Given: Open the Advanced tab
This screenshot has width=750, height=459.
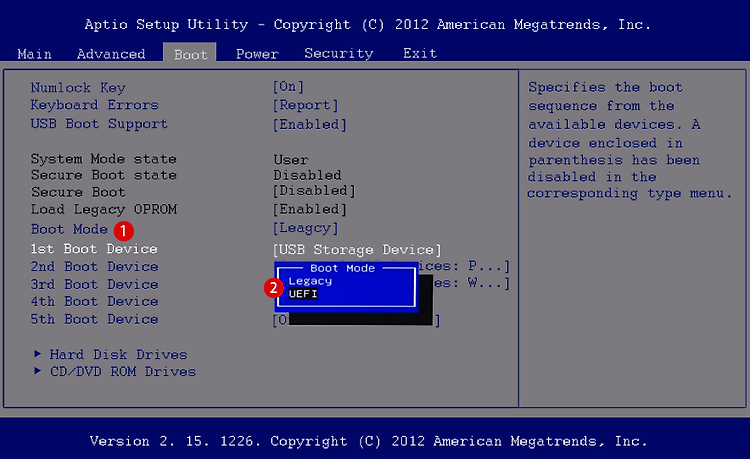Looking at the screenshot, I should [111, 54].
